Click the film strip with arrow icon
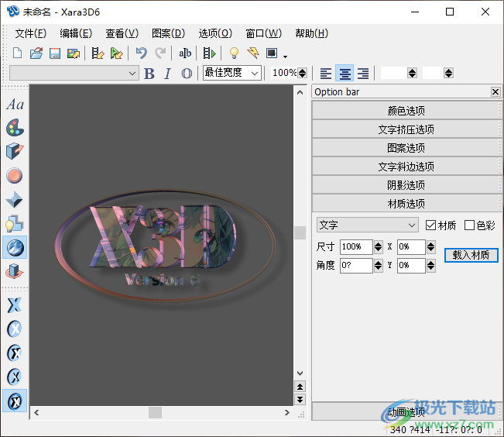This screenshot has width=504, height=437. point(116,53)
